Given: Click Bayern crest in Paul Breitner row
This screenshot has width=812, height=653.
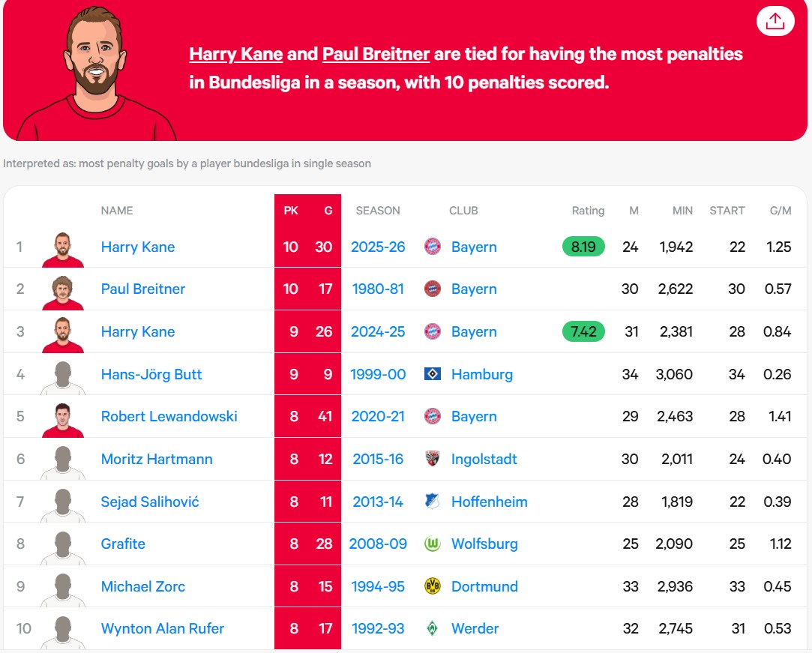Looking at the screenshot, I should tap(433, 289).
